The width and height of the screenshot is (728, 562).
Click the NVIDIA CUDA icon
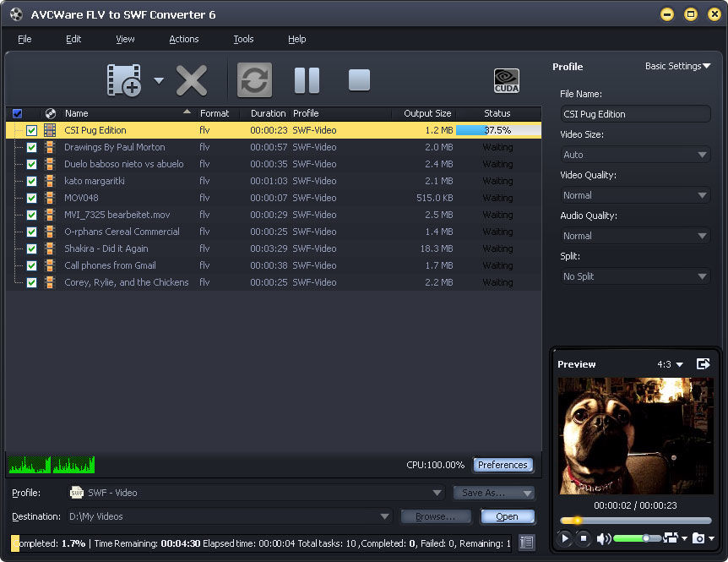pyautogui.click(x=507, y=80)
